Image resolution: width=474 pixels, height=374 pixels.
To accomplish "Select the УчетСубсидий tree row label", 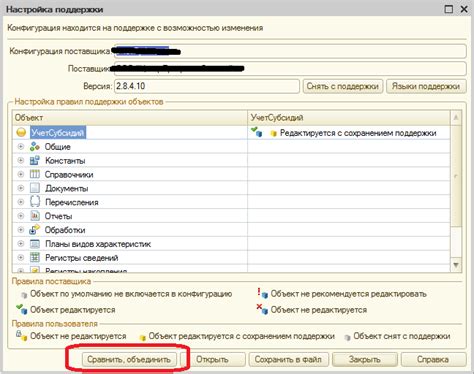I will point(58,133).
